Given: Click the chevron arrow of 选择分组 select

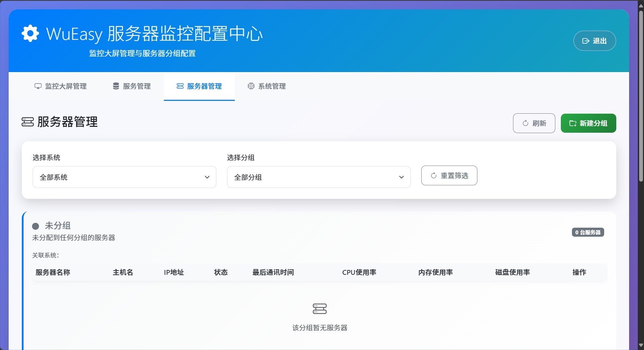Looking at the screenshot, I should click(402, 177).
